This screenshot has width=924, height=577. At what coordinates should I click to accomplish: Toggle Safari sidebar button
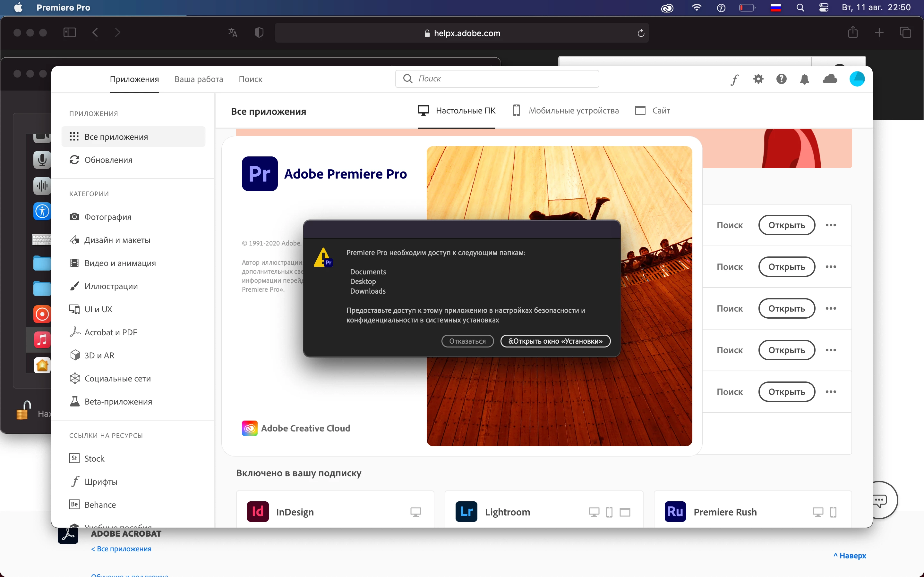[x=70, y=32]
